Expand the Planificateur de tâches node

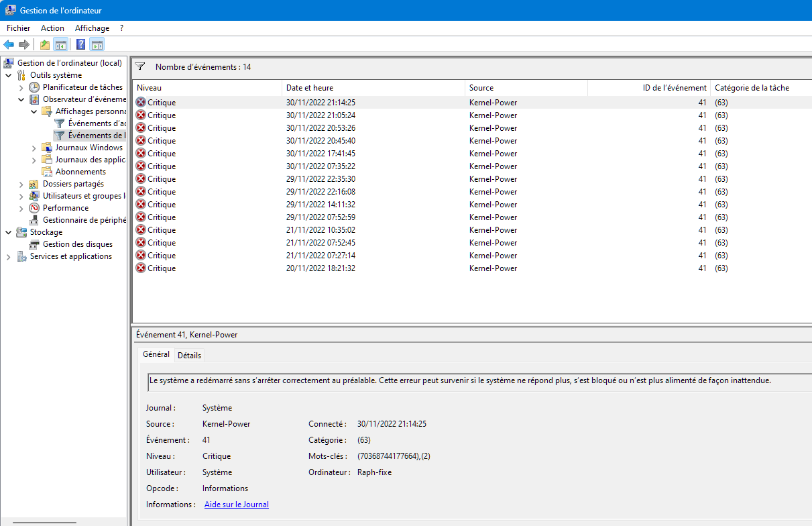[x=21, y=87]
